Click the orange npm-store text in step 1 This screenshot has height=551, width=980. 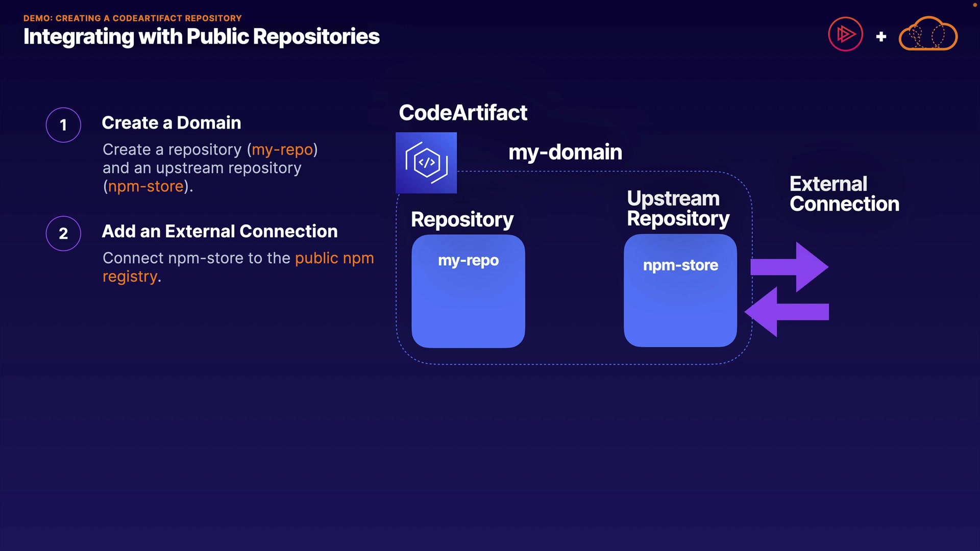point(145,186)
